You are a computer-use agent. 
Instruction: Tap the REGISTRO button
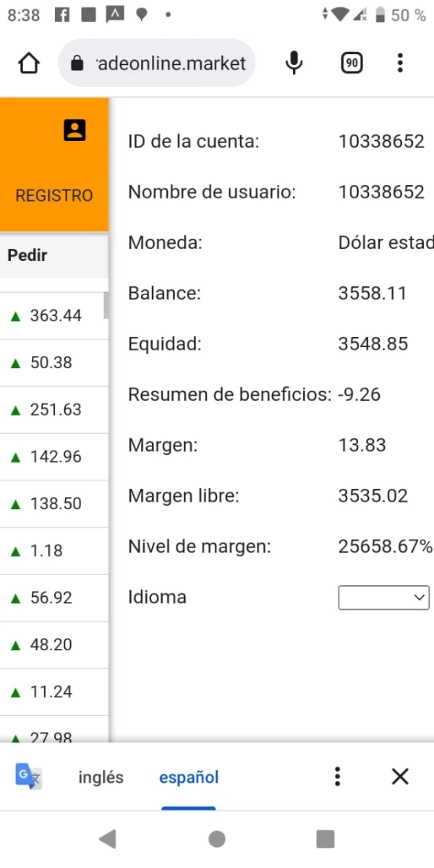point(54,195)
